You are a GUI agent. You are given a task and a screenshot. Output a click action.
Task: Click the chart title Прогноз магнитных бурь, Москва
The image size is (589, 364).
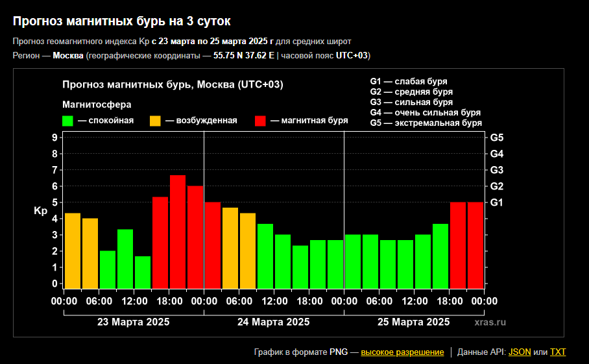pyautogui.click(x=173, y=85)
